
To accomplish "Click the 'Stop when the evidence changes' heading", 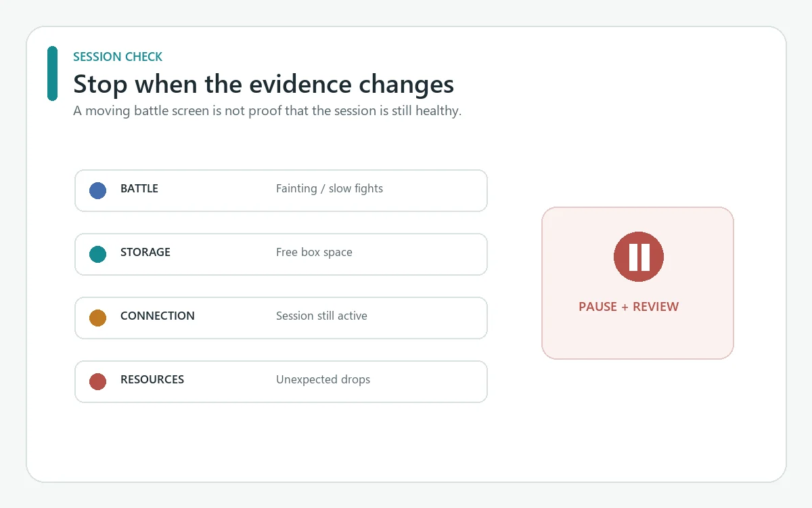I will tap(263, 85).
